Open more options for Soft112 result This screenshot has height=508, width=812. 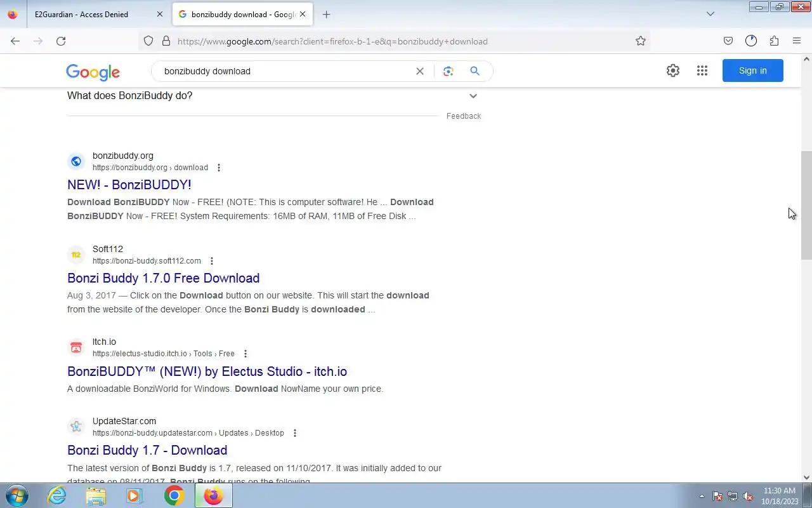coord(212,261)
